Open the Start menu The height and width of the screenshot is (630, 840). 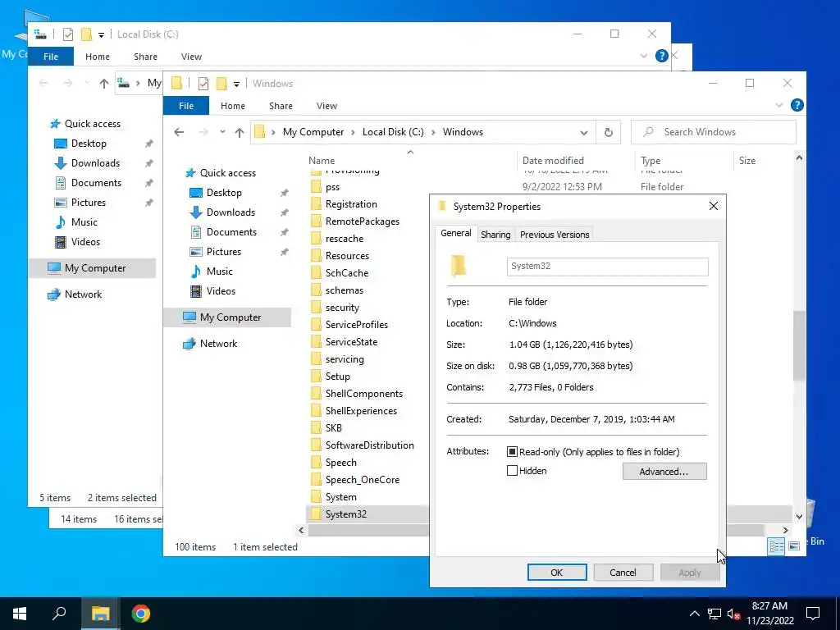pos(20,614)
